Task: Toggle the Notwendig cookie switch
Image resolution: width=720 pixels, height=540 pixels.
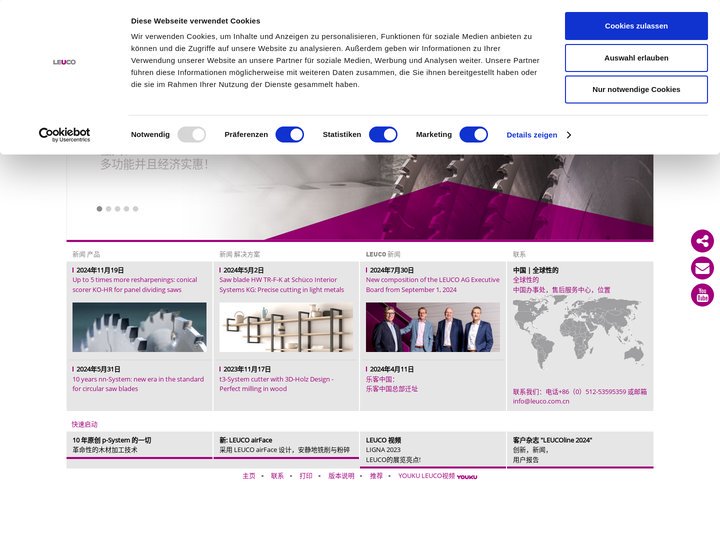Action: coord(191,135)
